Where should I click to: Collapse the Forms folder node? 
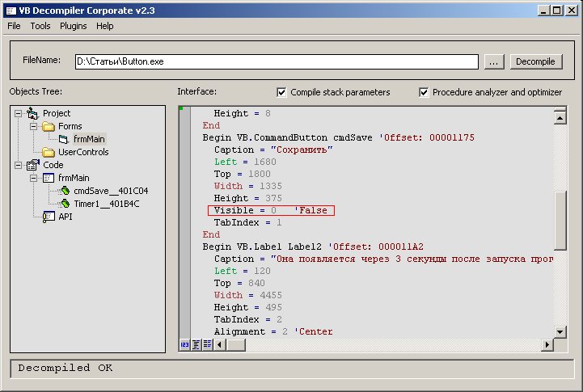33,126
